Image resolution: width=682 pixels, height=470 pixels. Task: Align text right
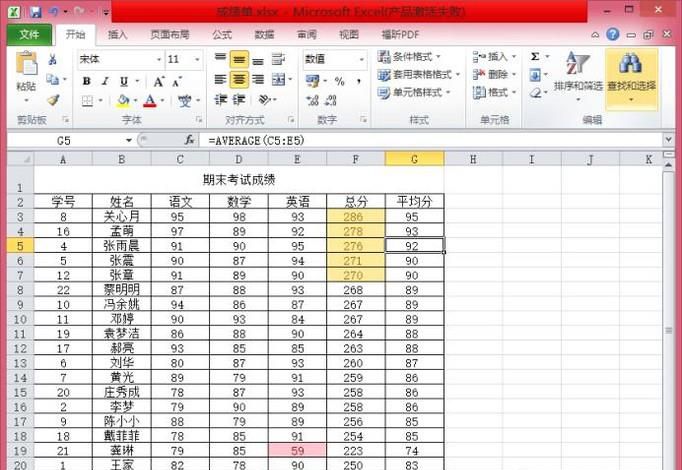pos(258,80)
